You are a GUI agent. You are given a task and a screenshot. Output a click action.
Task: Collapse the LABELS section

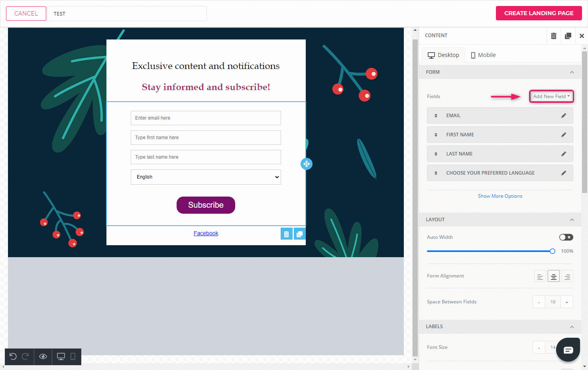[x=572, y=327]
